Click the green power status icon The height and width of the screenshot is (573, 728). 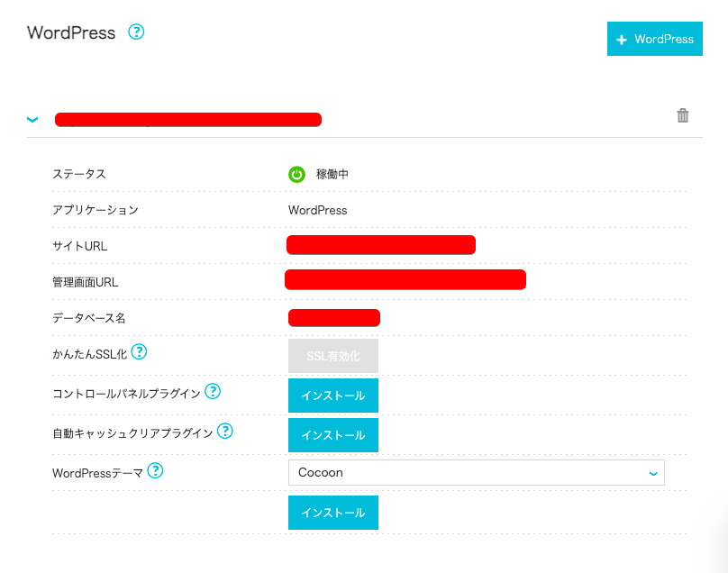pos(296,174)
